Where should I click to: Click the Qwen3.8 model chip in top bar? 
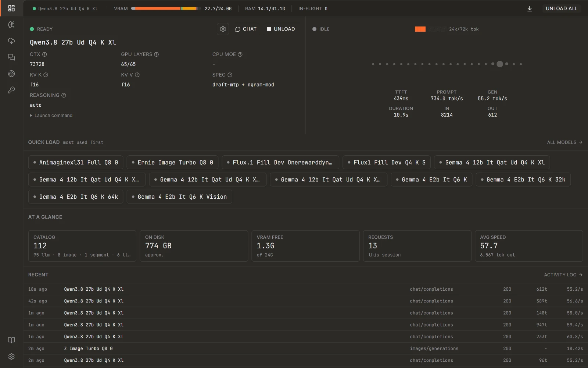pos(65,8)
